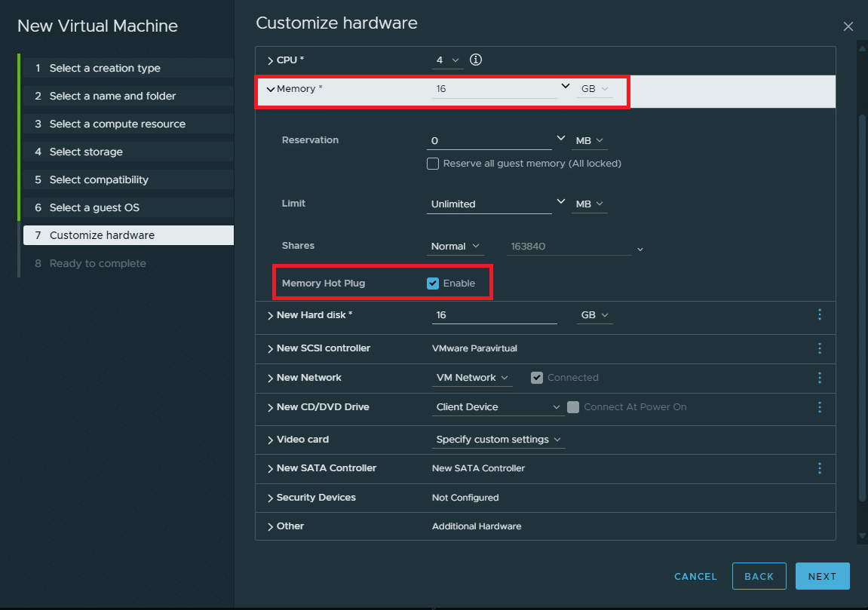
Task: Open the Client Device dropdown
Action: [498, 407]
